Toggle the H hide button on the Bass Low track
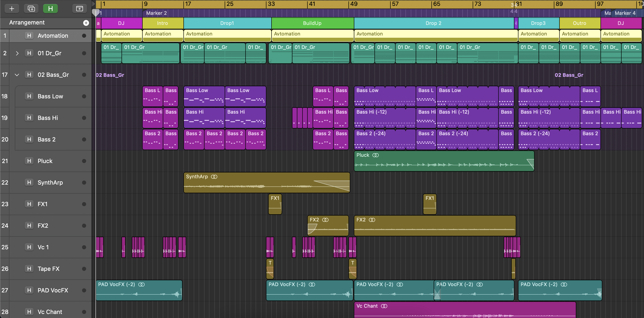The height and width of the screenshot is (318, 644). (x=29, y=96)
